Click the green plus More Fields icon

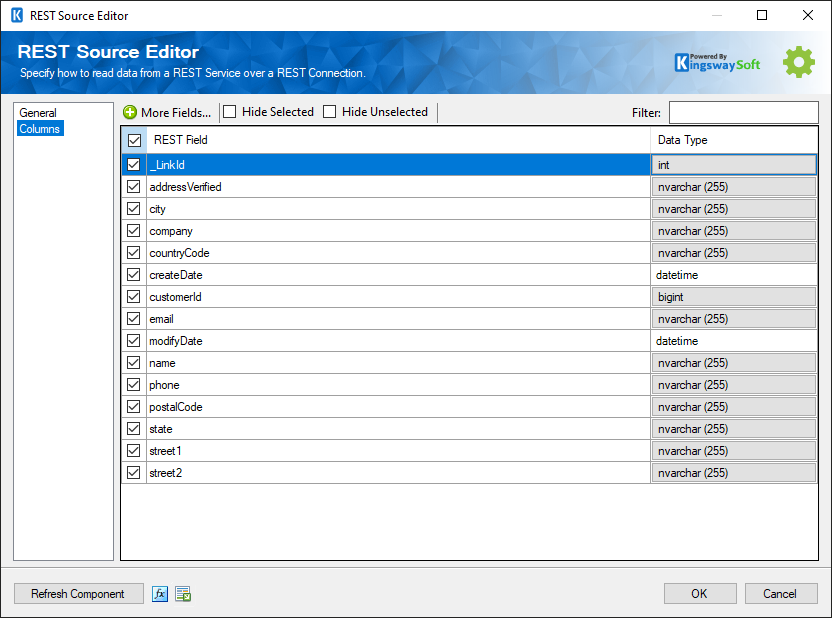[x=131, y=112]
